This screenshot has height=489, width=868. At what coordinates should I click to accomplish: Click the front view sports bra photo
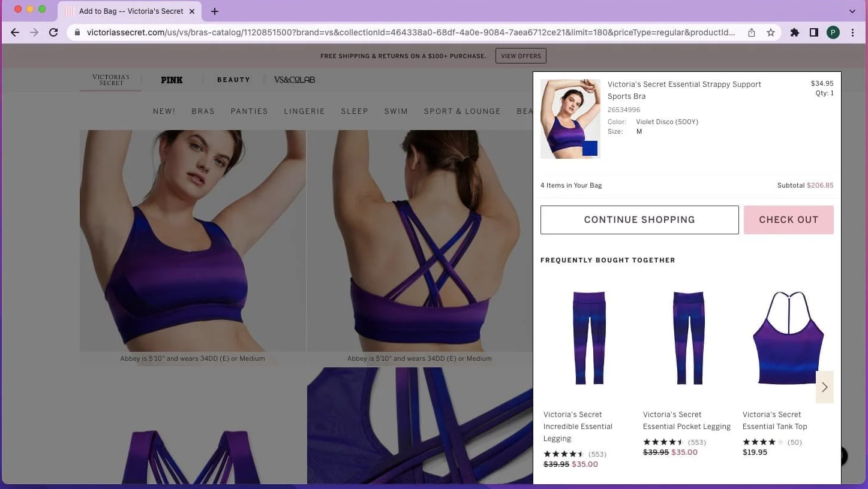click(x=193, y=241)
